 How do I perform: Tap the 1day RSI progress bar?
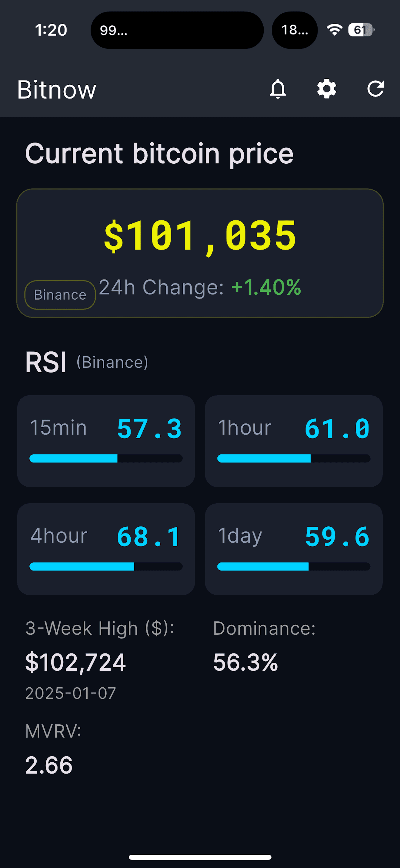[x=293, y=567]
